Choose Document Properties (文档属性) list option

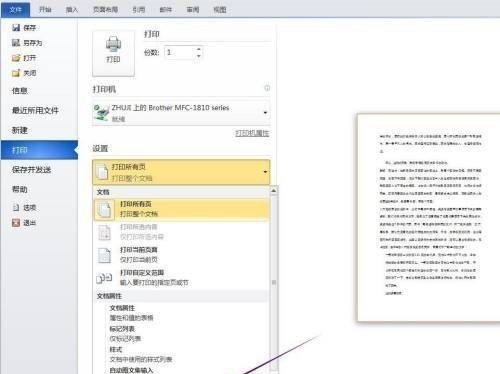181,313
